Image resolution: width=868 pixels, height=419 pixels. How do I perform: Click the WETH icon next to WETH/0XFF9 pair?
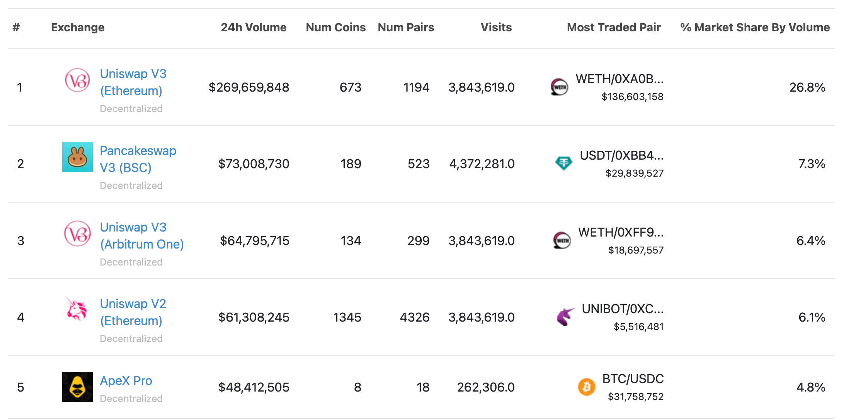(562, 240)
